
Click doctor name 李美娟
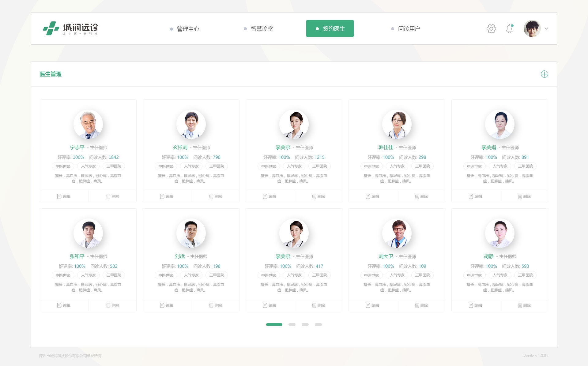488,148
